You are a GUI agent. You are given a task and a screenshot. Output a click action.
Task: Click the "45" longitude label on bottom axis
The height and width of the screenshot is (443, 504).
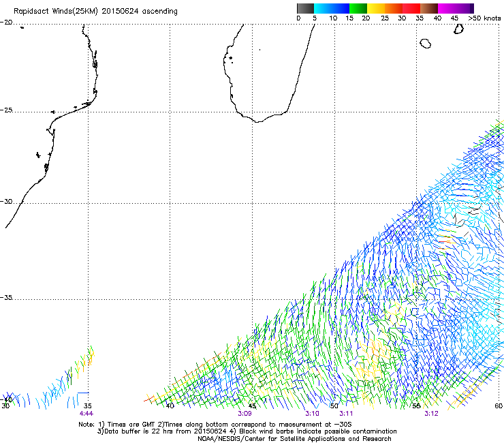pos(252,406)
